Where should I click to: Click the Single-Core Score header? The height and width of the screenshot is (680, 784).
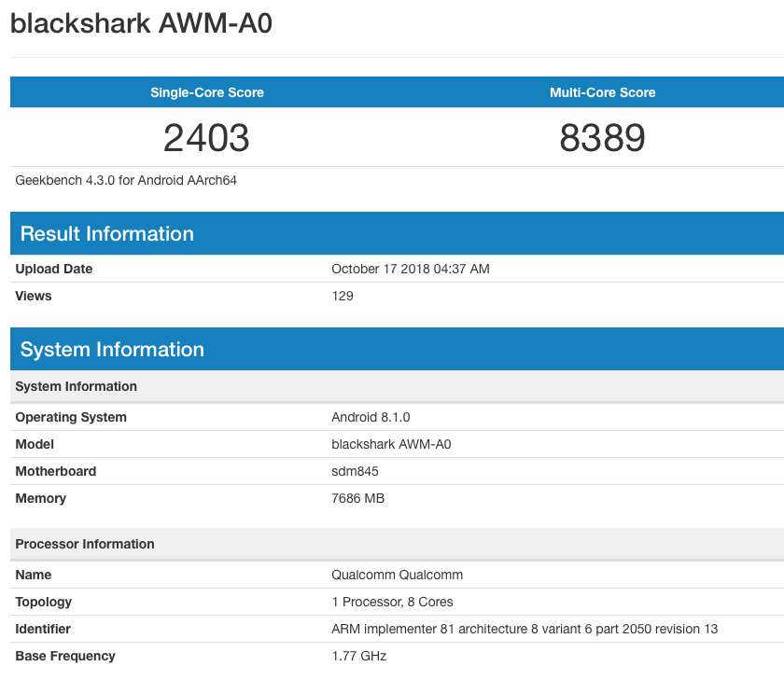[x=207, y=92]
